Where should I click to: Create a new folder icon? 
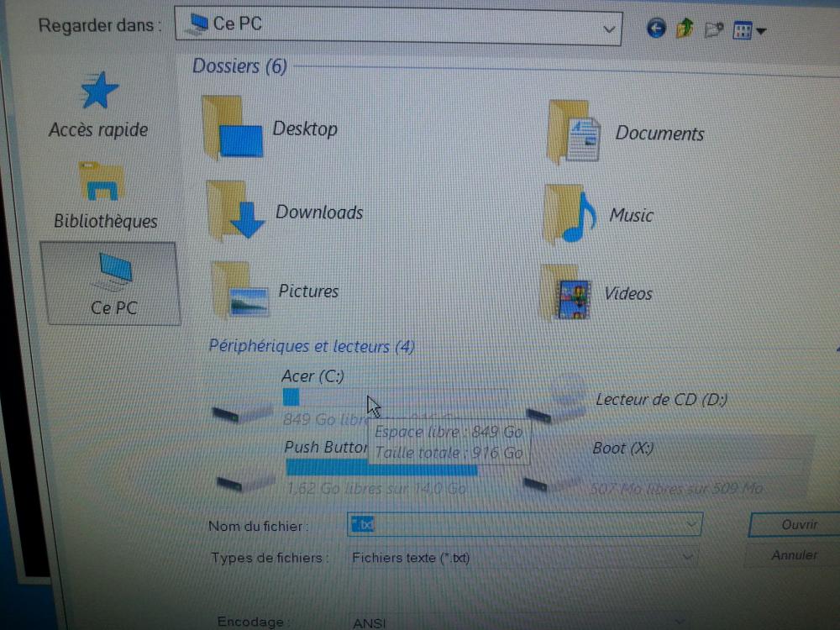[x=713, y=30]
